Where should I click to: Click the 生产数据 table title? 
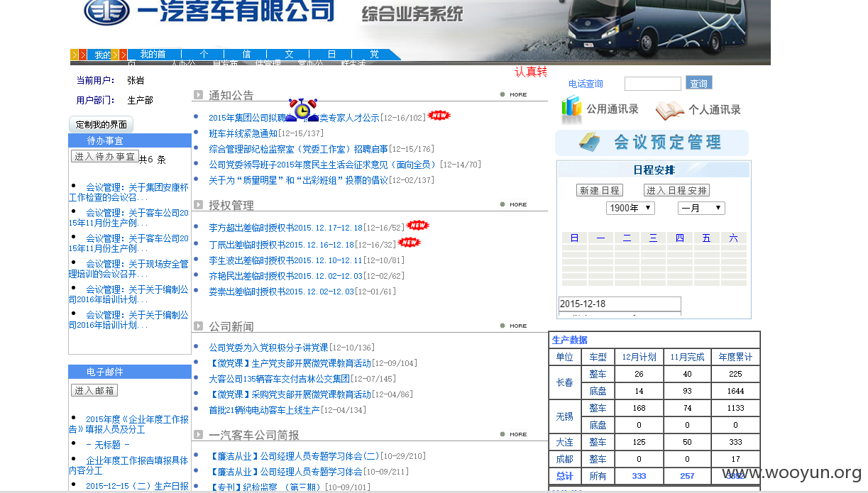coord(570,340)
